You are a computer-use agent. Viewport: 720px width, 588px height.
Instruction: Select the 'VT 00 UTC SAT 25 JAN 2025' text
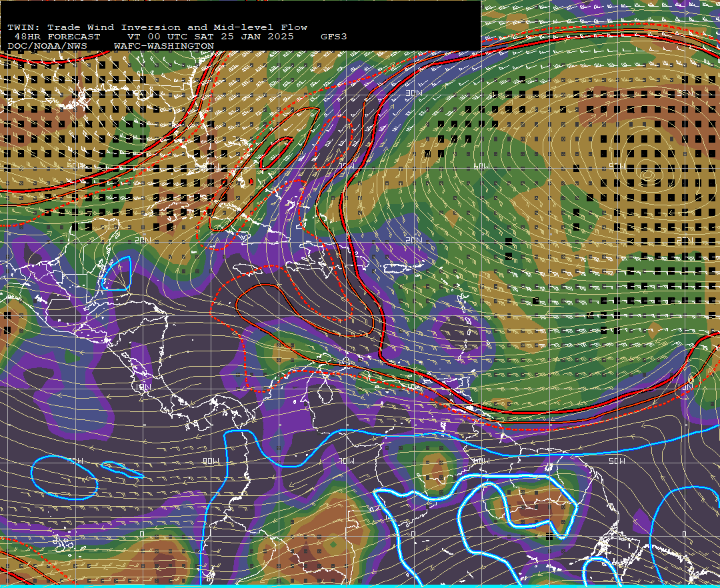(x=211, y=37)
